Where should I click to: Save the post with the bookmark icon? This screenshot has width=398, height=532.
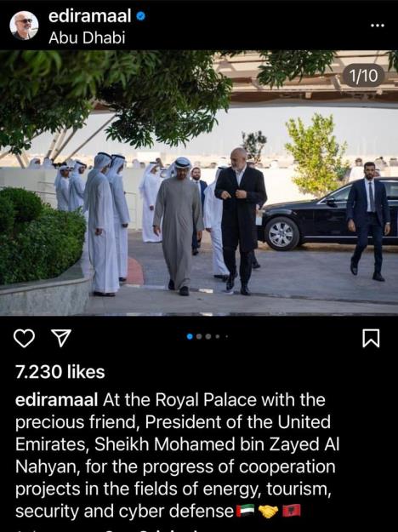tap(371, 338)
